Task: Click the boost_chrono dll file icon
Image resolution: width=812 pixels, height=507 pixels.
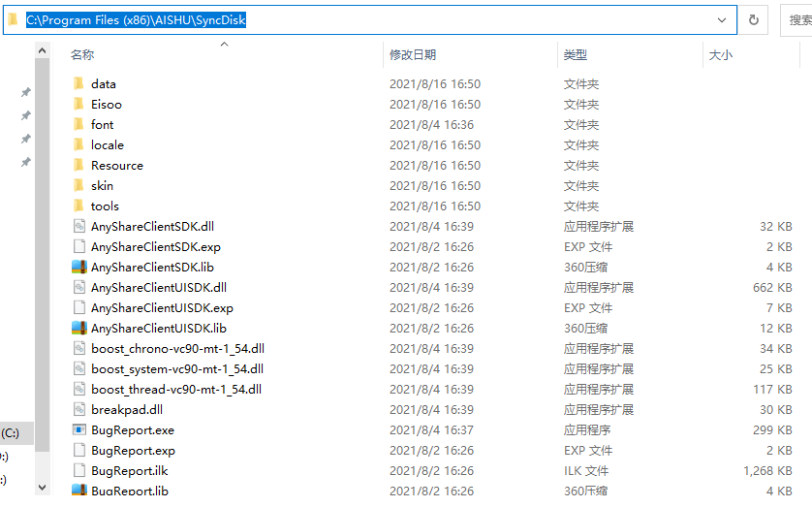Action: [79, 348]
